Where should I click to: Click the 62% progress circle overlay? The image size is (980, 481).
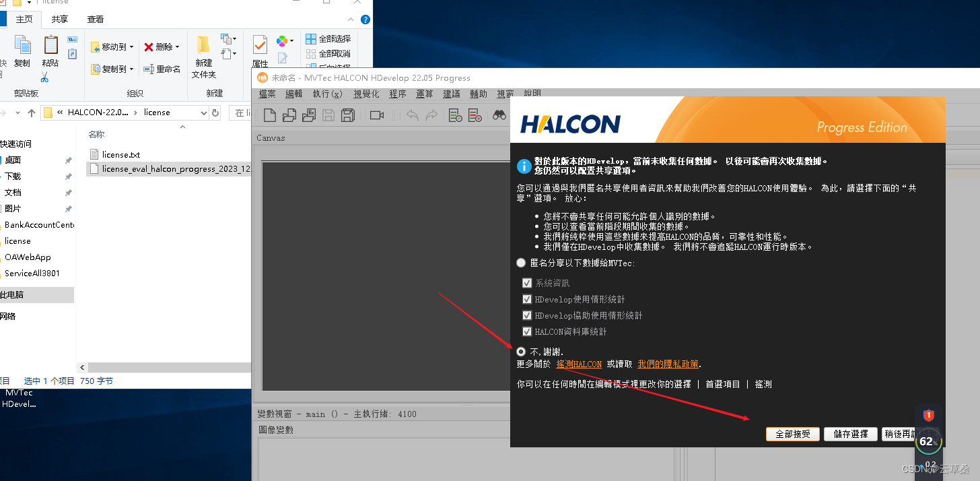(929, 442)
